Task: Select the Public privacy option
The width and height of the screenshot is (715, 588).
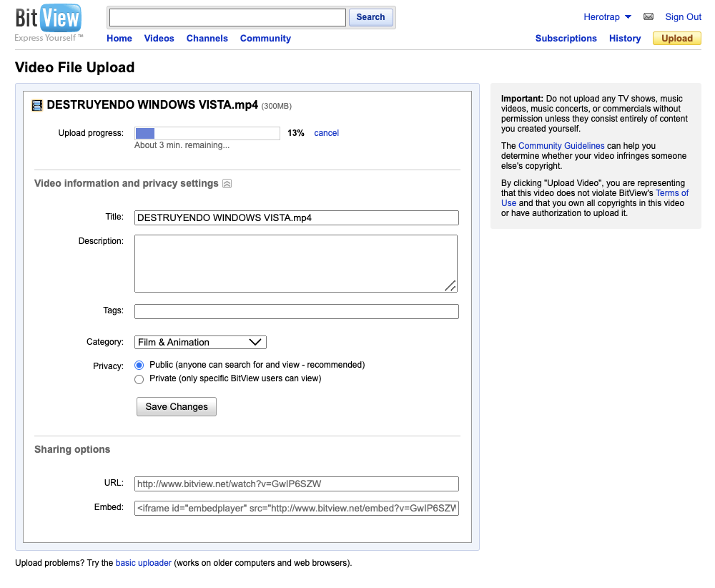Action: coord(139,365)
